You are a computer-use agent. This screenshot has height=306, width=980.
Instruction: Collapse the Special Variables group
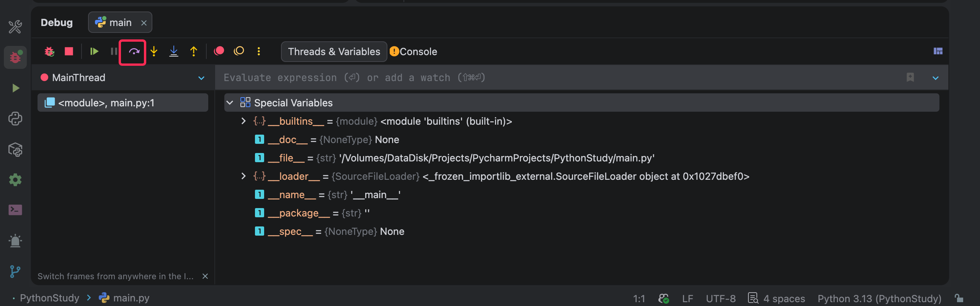230,103
